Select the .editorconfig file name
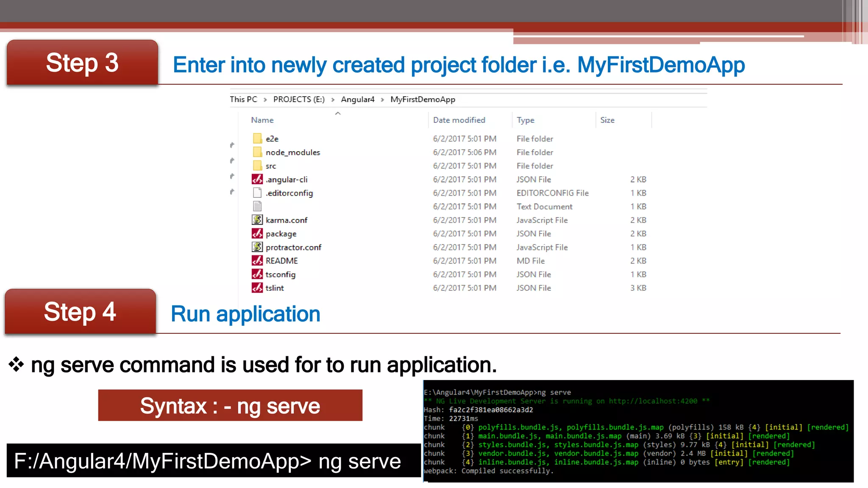 pyautogui.click(x=289, y=193)
